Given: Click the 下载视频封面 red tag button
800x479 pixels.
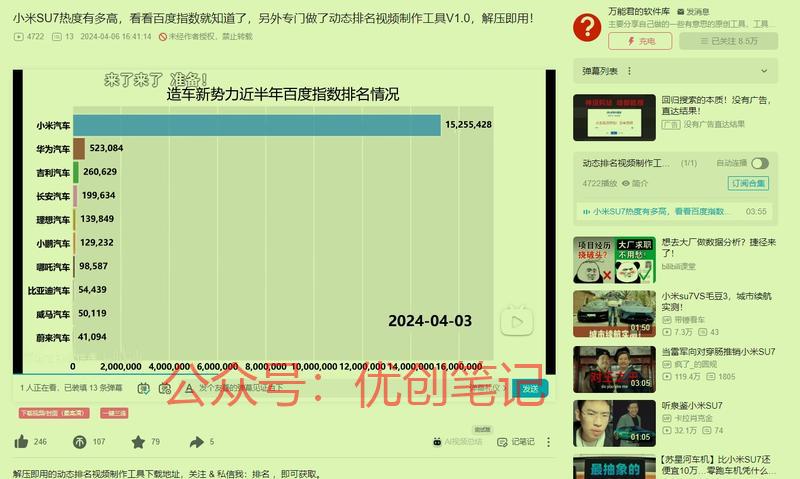Looking at the screenshot, I should (54, 413).
